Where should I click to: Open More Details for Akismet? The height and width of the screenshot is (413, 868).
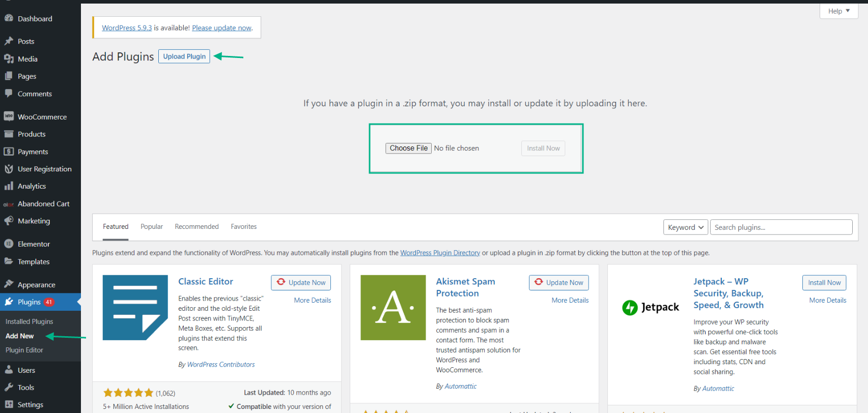coord(570,301)
